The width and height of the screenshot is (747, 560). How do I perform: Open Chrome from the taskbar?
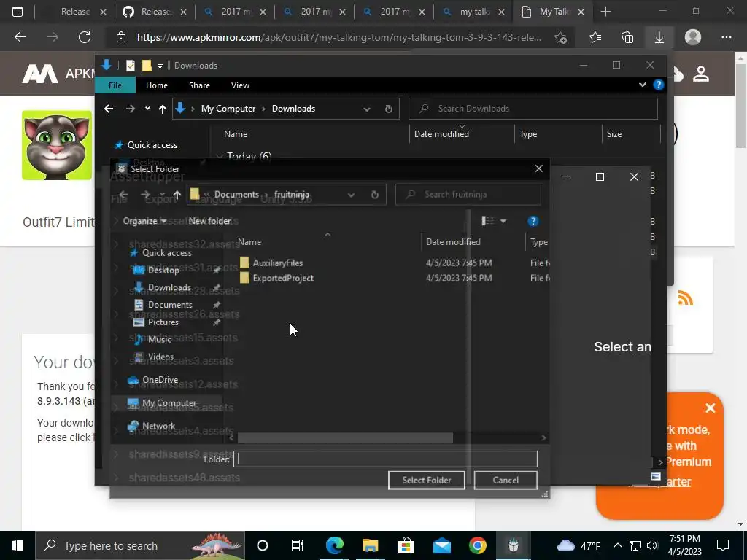click(477, 545)
